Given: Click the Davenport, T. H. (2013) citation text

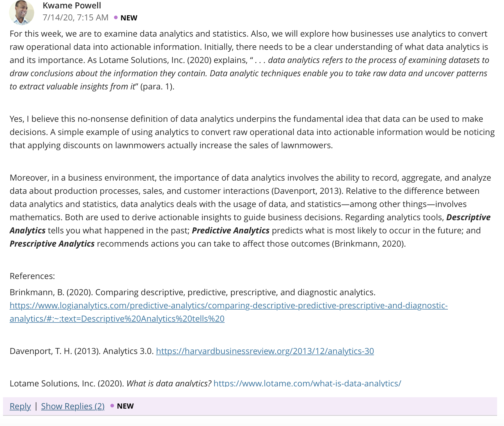Looking at the screenshot, I should coord(55,351).
